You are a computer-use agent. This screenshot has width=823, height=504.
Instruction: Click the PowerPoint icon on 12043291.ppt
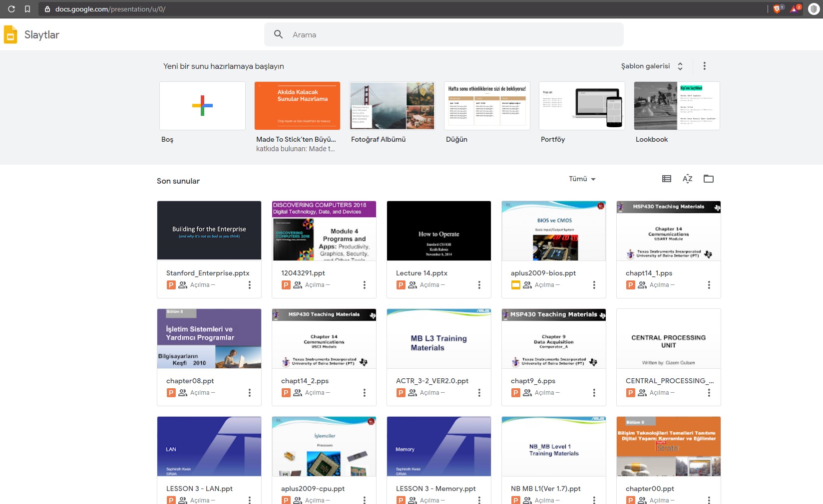pos(286,285)
